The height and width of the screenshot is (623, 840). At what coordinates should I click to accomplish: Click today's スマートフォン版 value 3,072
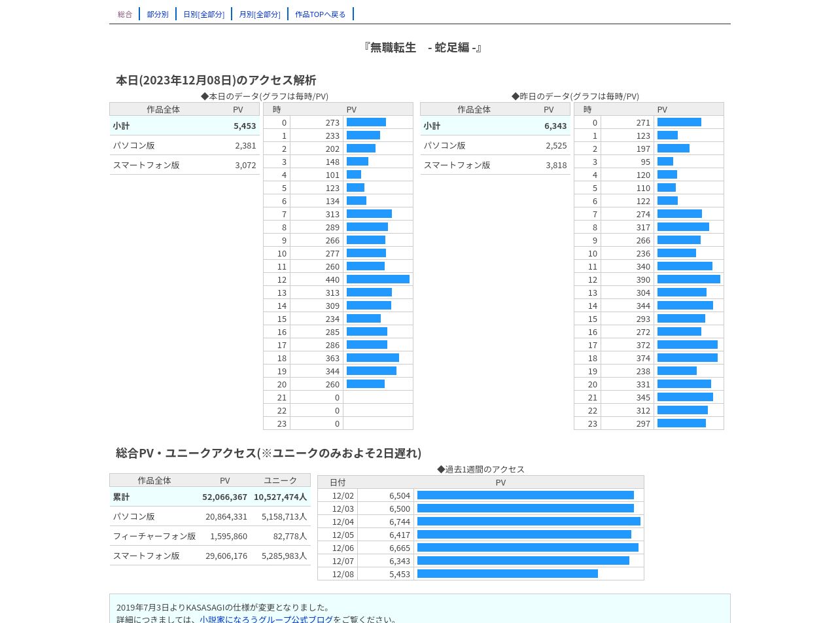[x=245, y=165]
